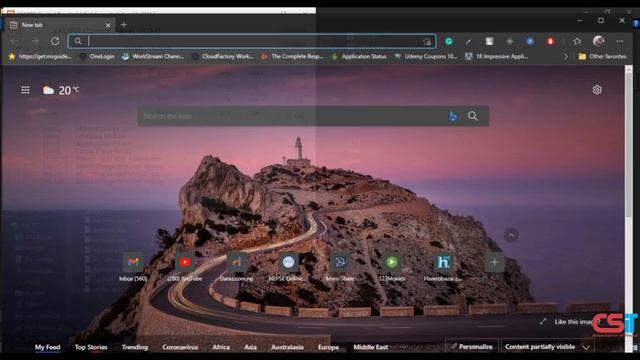Screen dimensions: 640x360
Task: Open the OneLogin bookmark
Action: click(97, 56)
